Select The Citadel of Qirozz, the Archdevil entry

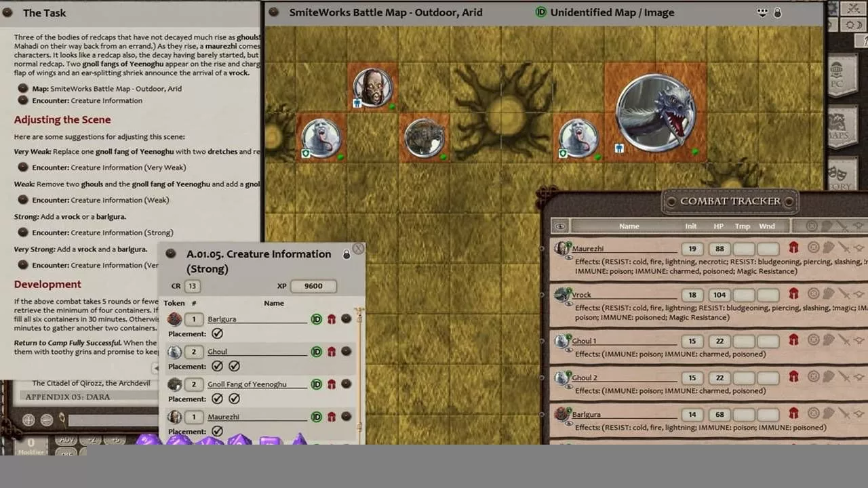[92, 383]
